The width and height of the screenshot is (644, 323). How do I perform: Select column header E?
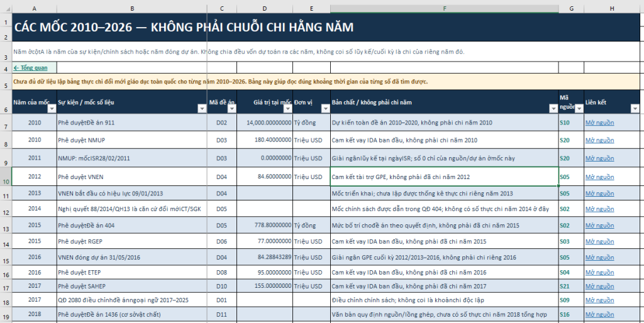[x=311, y=9]
